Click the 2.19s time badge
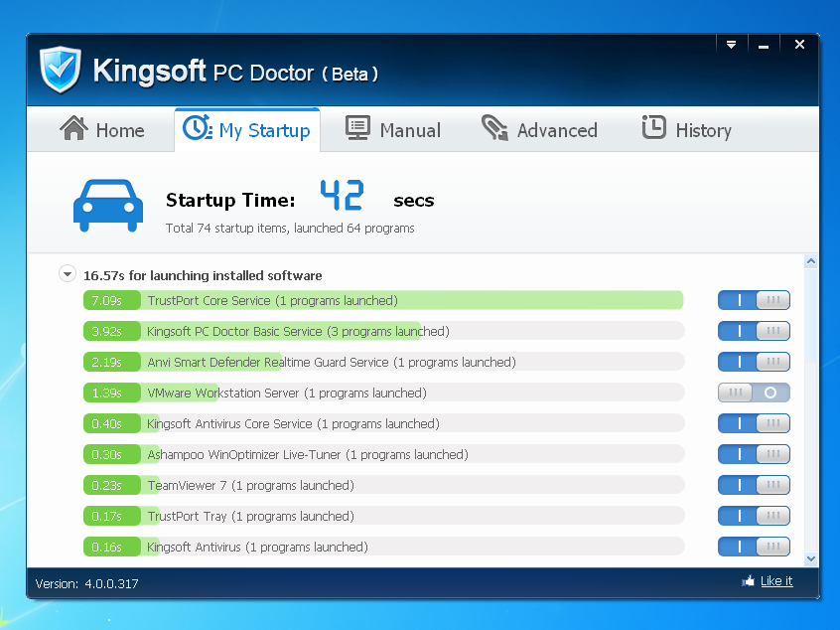 click(x=111, y=362)
